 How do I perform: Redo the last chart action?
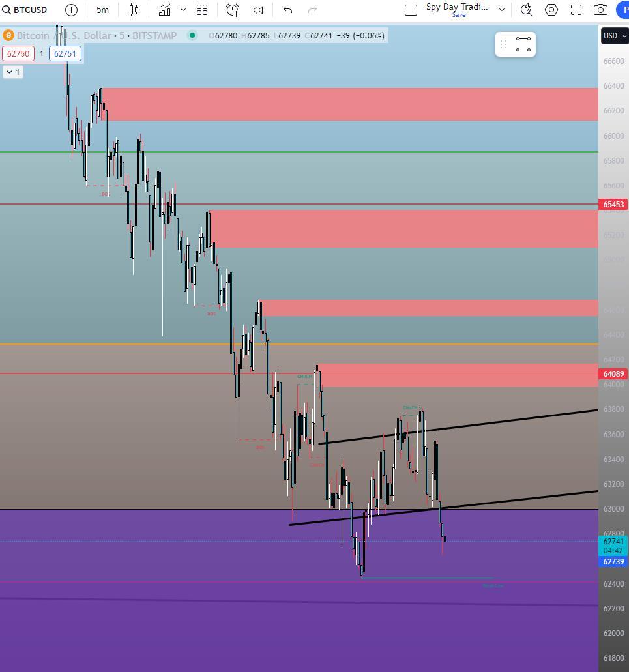[312, 10]
